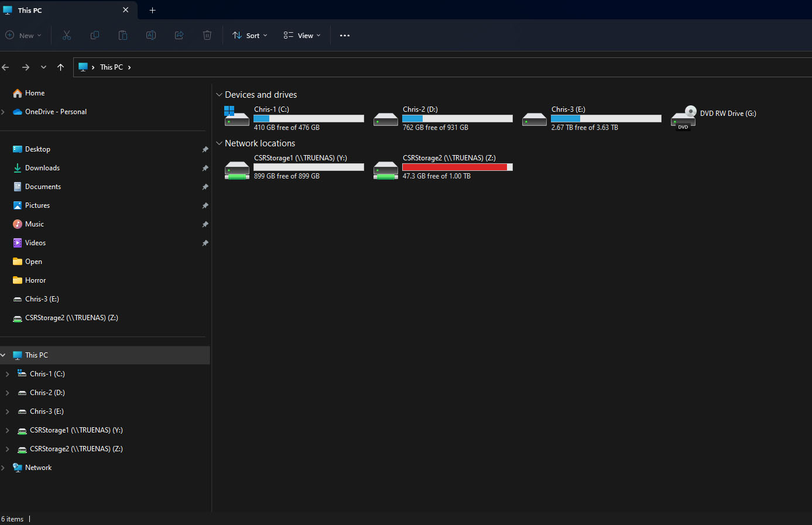The height and width of the screenshot is (525, 812).
Task: Click the Delete trash icon
Action: click(x=207, y=36)
